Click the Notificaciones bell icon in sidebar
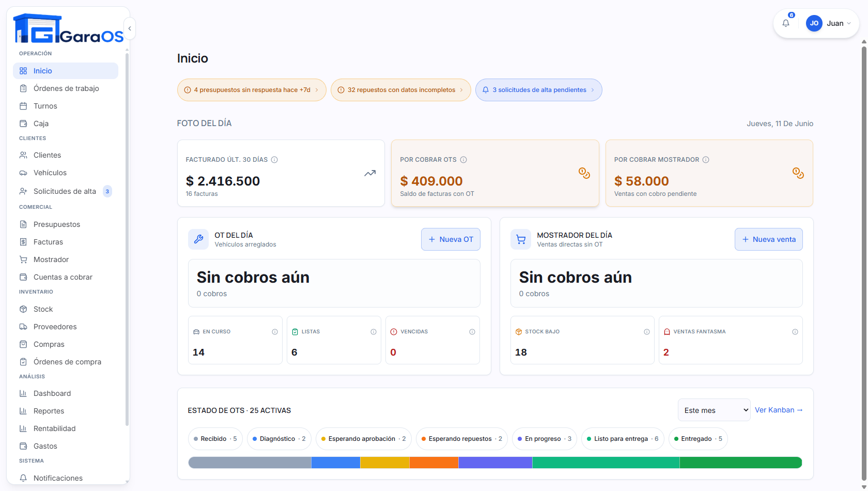Viewport: 868px width, 491px height. (23, 478)
